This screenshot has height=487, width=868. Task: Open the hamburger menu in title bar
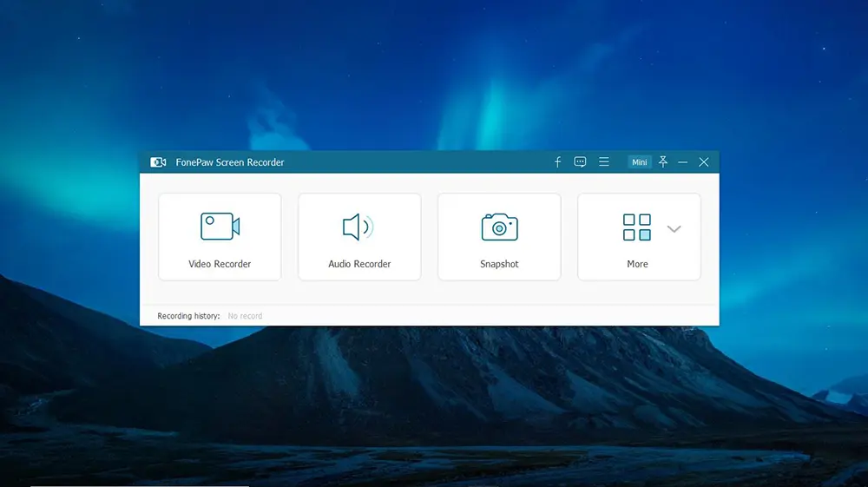click(x=604, y=161)
